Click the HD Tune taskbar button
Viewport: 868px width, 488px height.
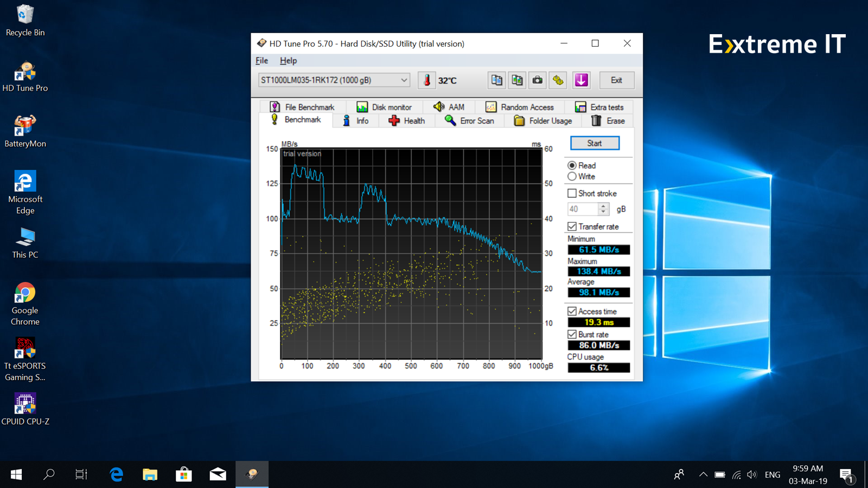[252, 474]
